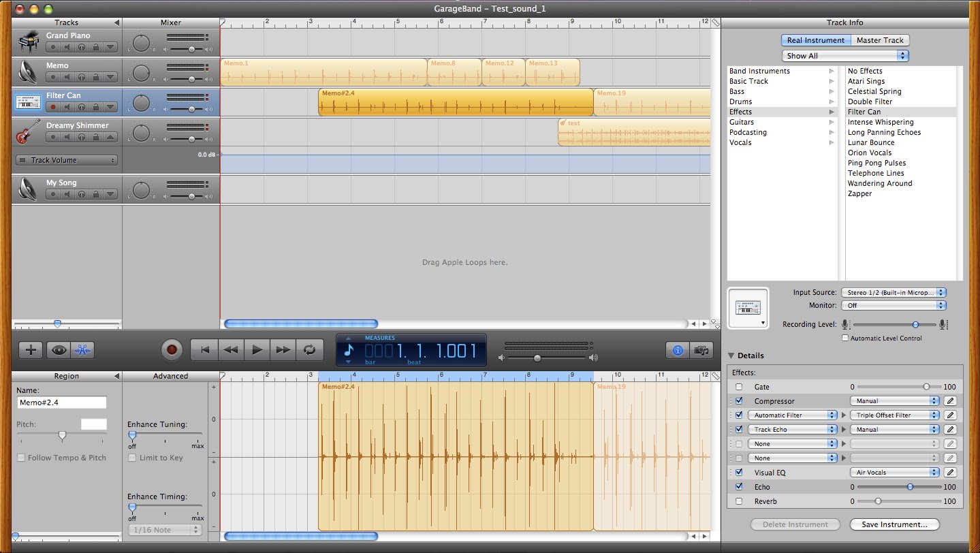Viewport: 980px width, 553px height.
Task: Select the Dreamy Shimmer guitar icon
Action: [28, 132]
